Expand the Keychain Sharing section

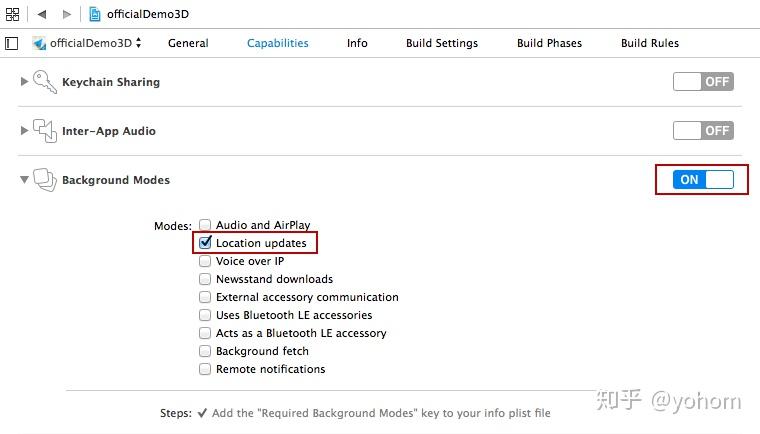coord(25,82)
